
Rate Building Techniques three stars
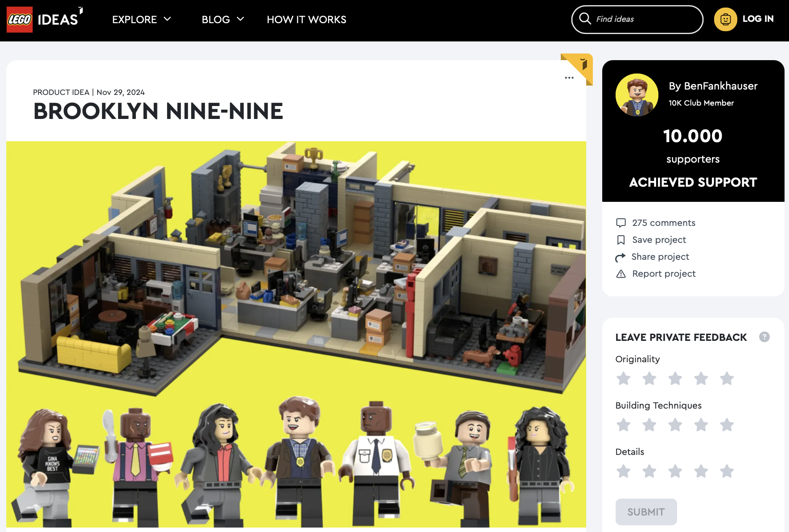[675, 425]
